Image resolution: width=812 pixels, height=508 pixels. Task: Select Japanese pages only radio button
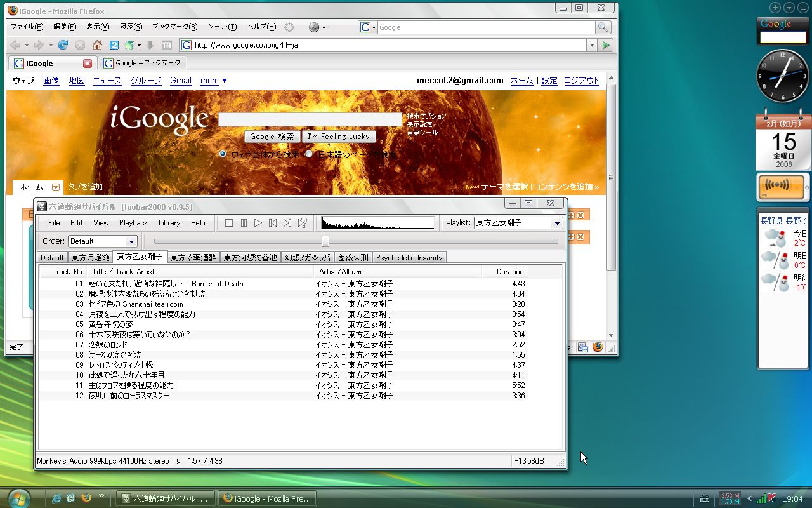coord(309,154)
